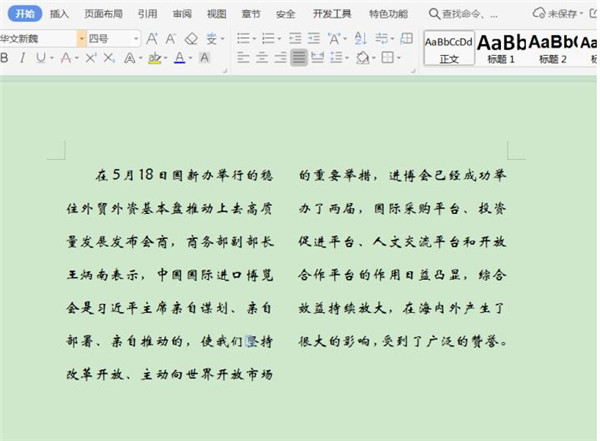Toggle italic formatting
This screenshot has height=441, width=600.
[x=22, y=59]
